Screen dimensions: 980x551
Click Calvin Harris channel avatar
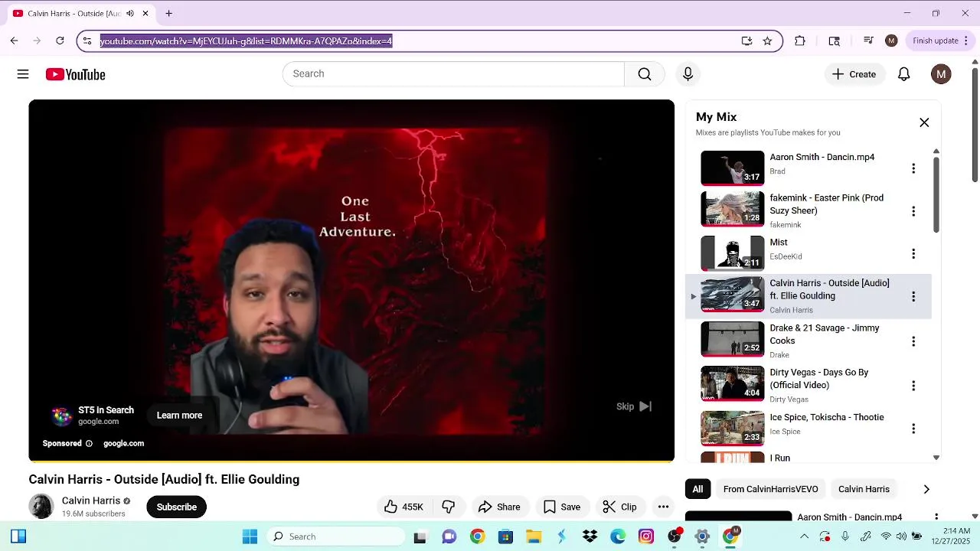tap(41, 507)
